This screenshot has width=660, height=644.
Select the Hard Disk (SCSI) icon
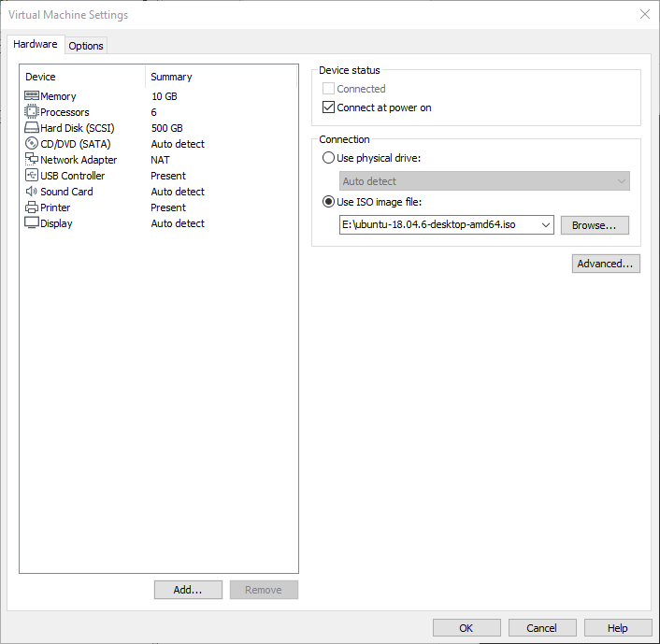[32, 128]
